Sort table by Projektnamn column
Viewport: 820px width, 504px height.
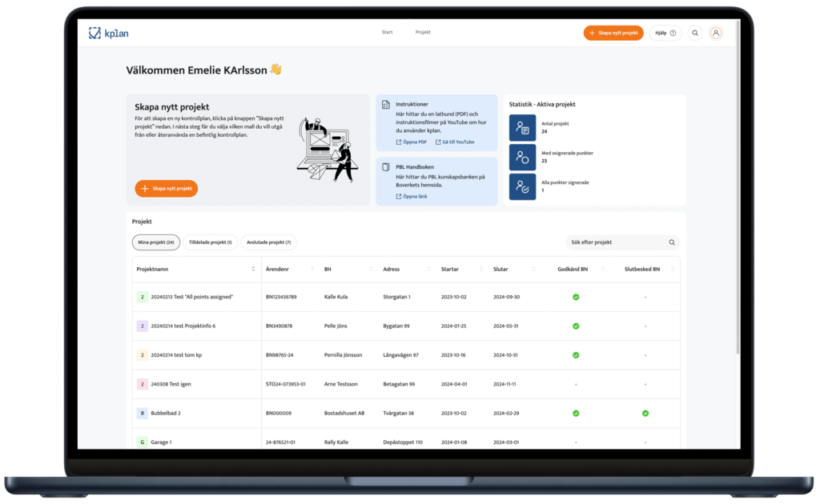(x=253, y=270)
